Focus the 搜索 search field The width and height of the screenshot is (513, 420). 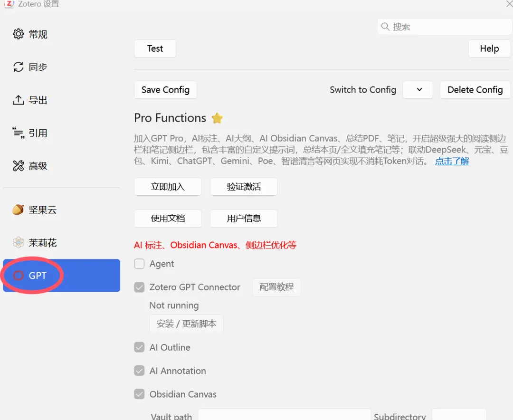pyautogui.click(x=444, y=27)
